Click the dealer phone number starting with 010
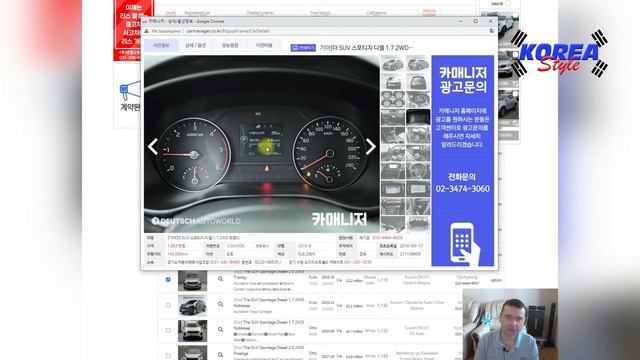Screen dimensions: 640x360 point(388,238)
